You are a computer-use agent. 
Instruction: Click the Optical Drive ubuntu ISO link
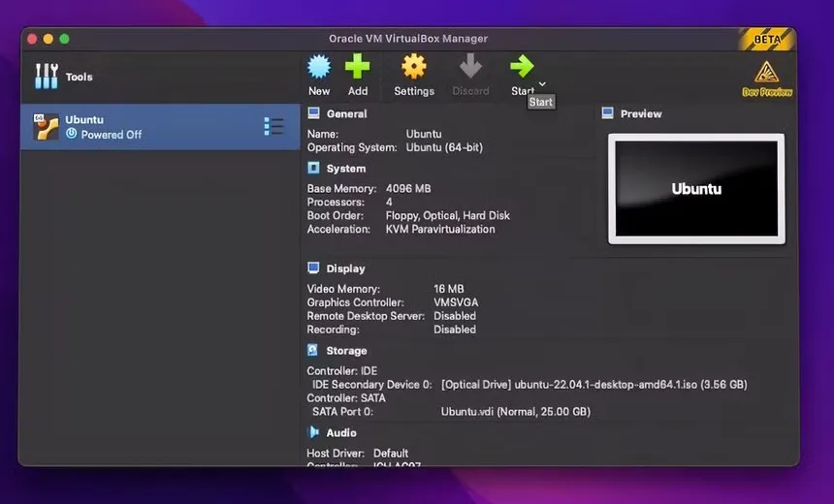[593, 385]
